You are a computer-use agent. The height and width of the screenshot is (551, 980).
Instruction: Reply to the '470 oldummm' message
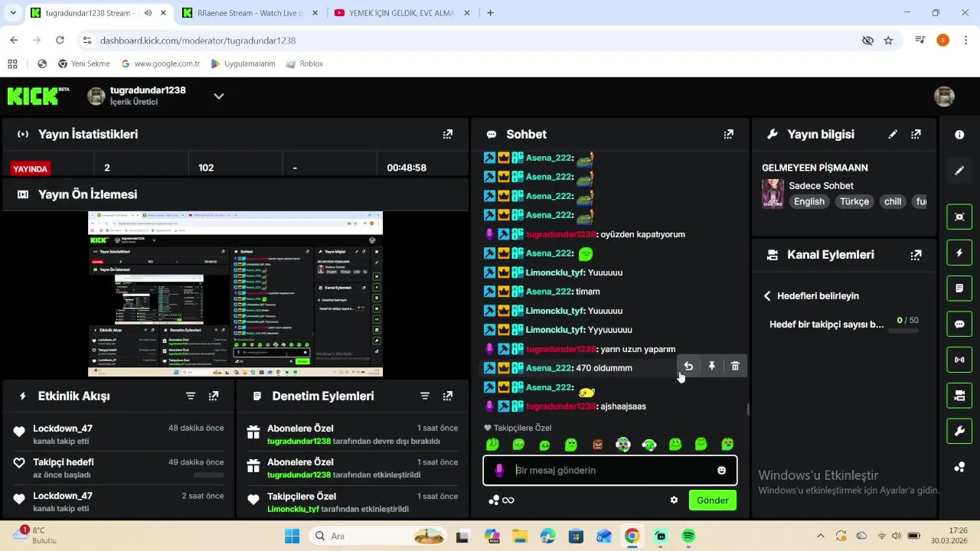(688, 367)
